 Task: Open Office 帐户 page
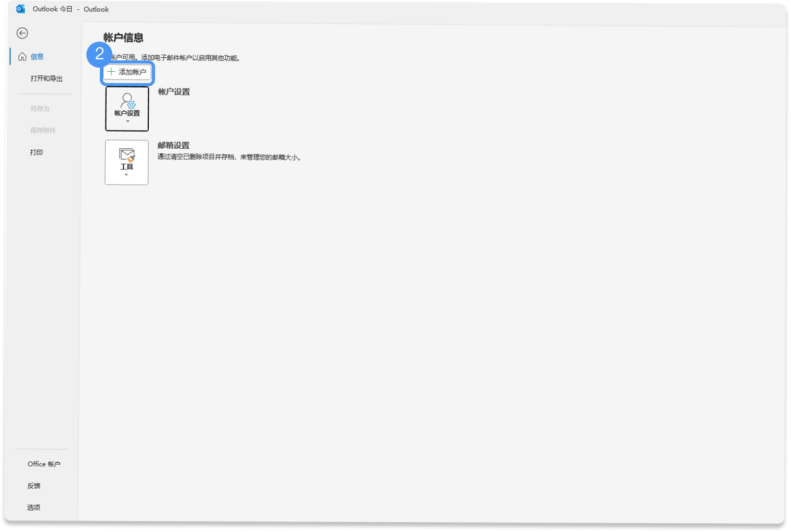click(44, 464)
